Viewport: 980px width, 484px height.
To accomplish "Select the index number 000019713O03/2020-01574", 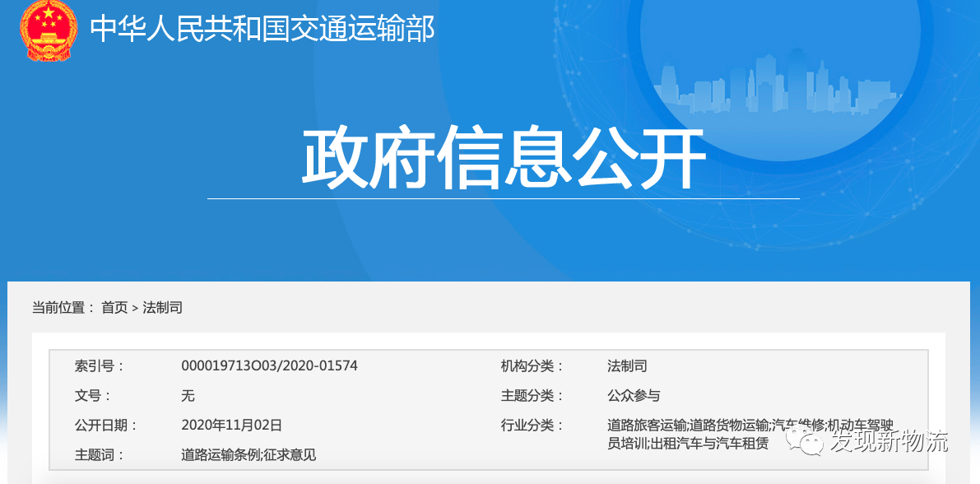I will click(x=269, y=365).
